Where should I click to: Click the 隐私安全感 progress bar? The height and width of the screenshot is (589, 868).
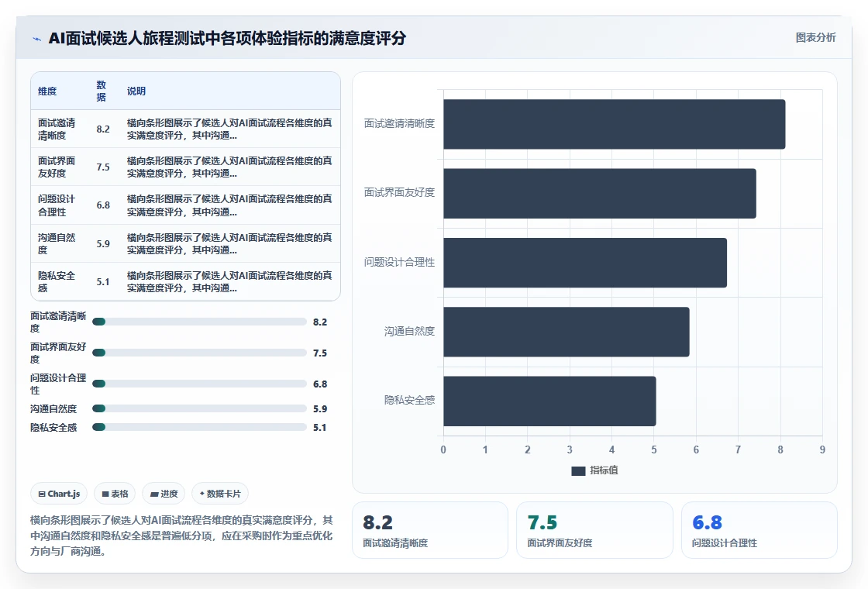click(x=199, y=427)
